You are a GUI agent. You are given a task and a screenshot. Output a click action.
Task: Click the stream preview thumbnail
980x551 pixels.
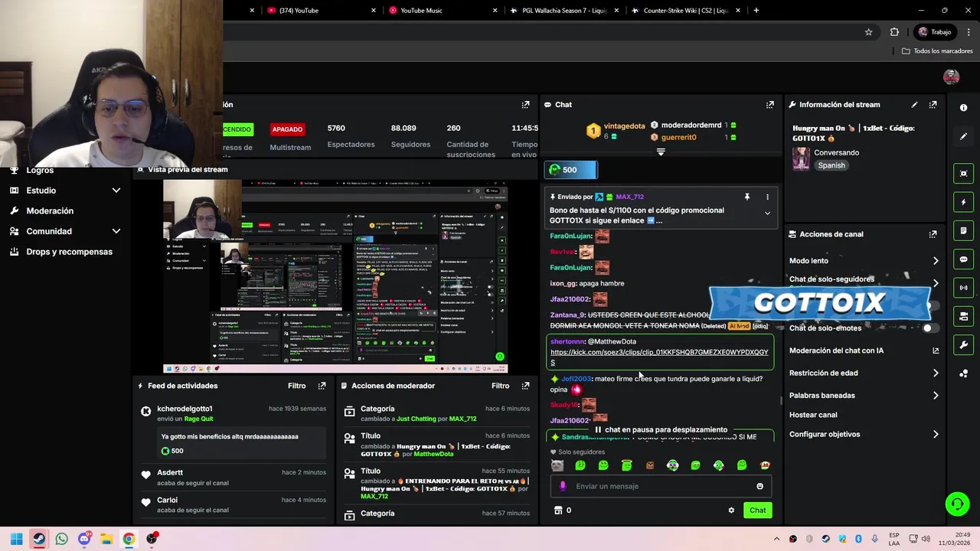(x=335, y=276)
